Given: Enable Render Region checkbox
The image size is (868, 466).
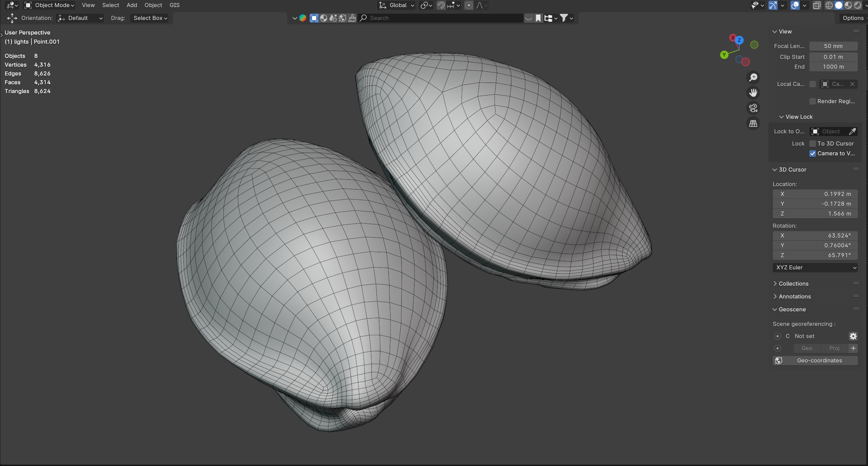Looking at the screenshot, I should pos(812,101).
